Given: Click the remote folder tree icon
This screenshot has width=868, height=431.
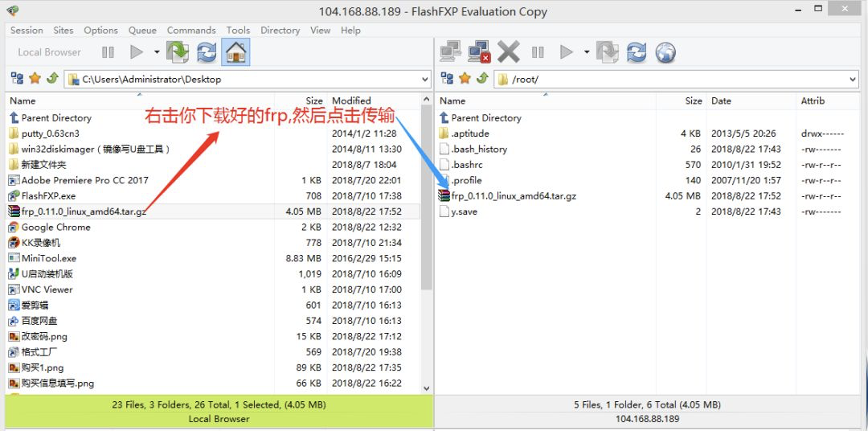Looking at the screenshot, I should tap(448, 79).
